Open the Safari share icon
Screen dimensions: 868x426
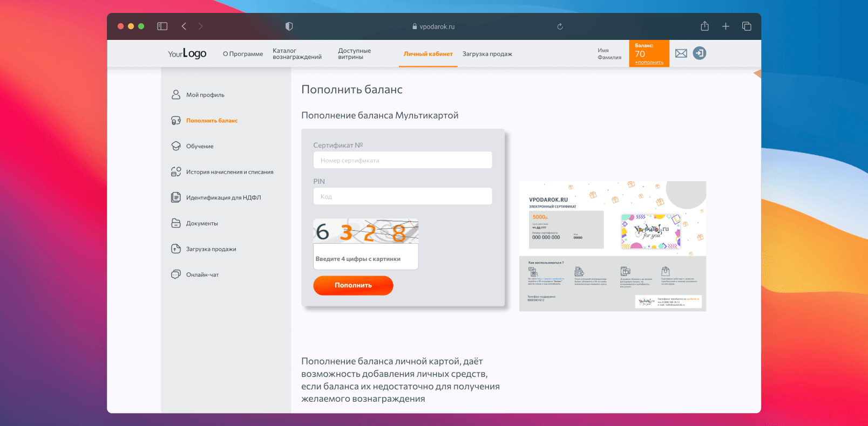pyautogui.click(x=704, y=26)
